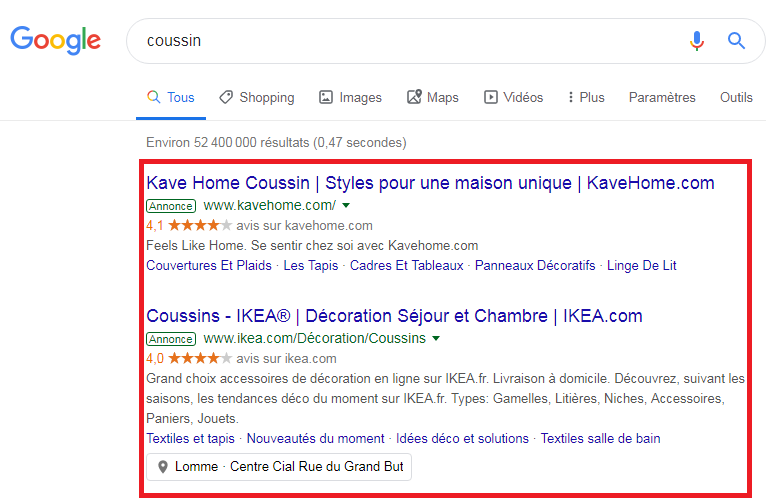Open the Outils tools menu
This screenshot has width=777, height=501.
click(x=736, y=97)
